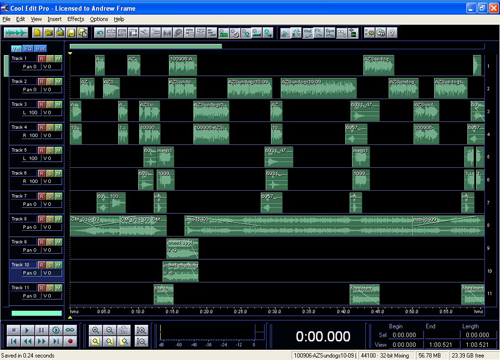Click the Undo arrow toolbar icon
The width and height of the screenshot is (500, 360).
[99, 33]
